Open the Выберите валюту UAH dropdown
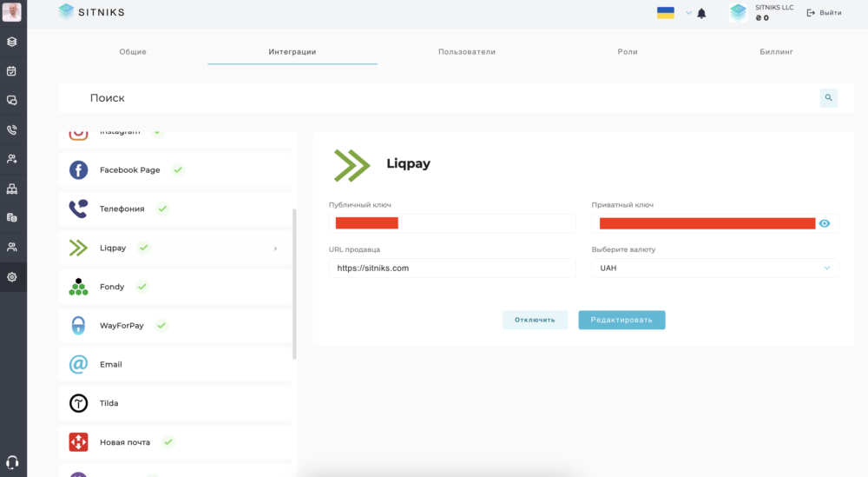This screenshot has height=477, width=868. 714,268
